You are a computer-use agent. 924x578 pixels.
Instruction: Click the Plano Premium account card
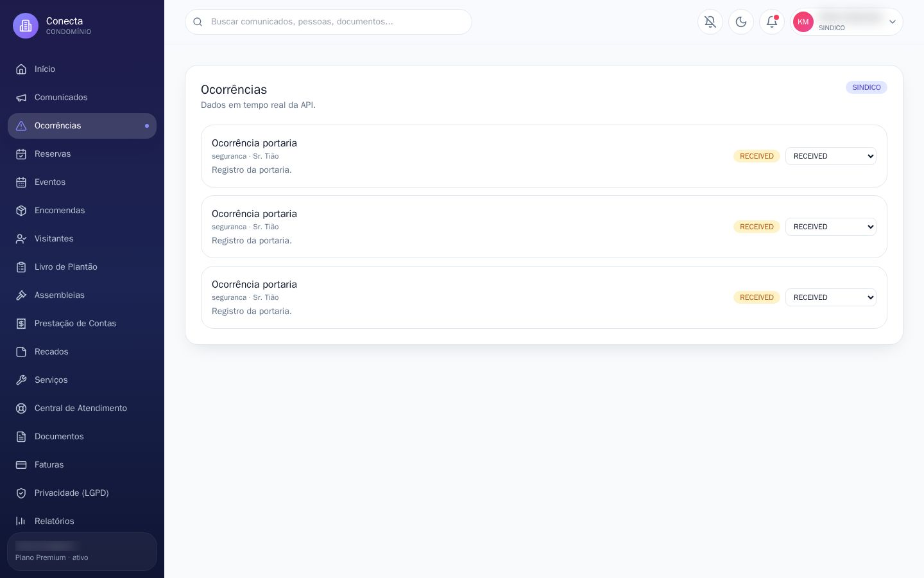coord(82,552)
